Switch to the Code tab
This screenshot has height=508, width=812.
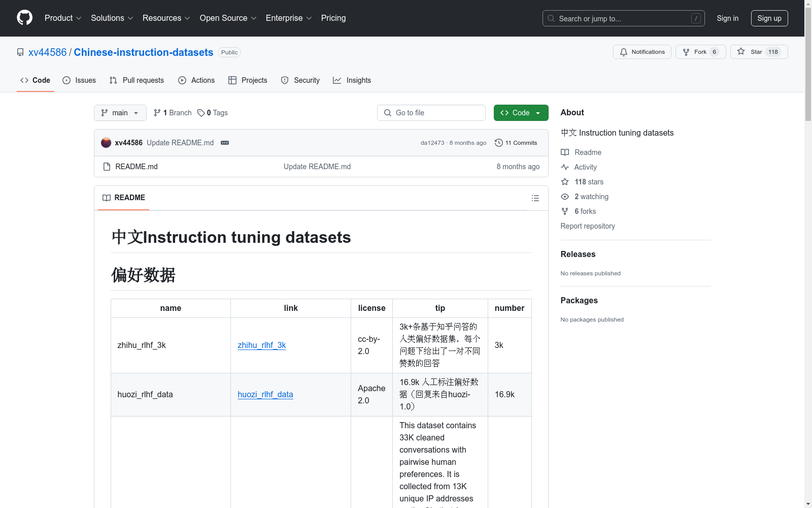pos(35,80)
